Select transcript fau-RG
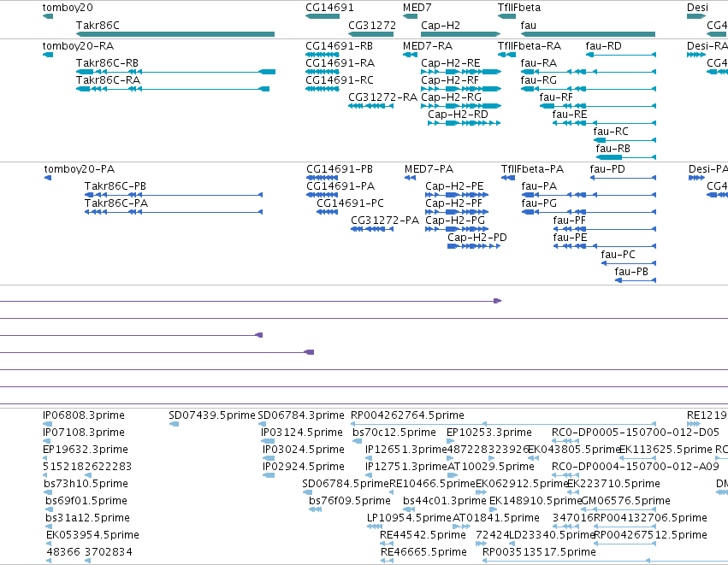The height and width of the screenshot is (565, 728). (x=589, y=89)
